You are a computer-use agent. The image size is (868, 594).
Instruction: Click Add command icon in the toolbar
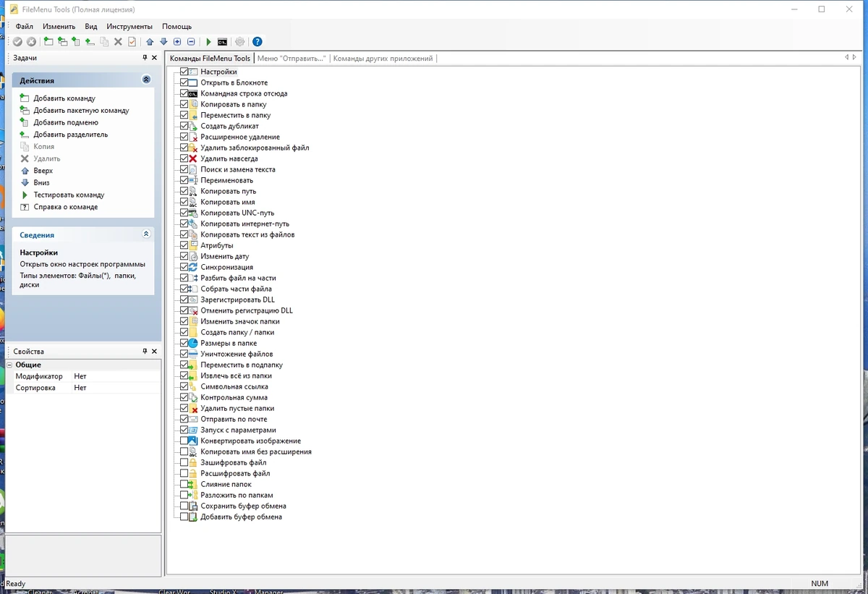(x=48, y=42)
